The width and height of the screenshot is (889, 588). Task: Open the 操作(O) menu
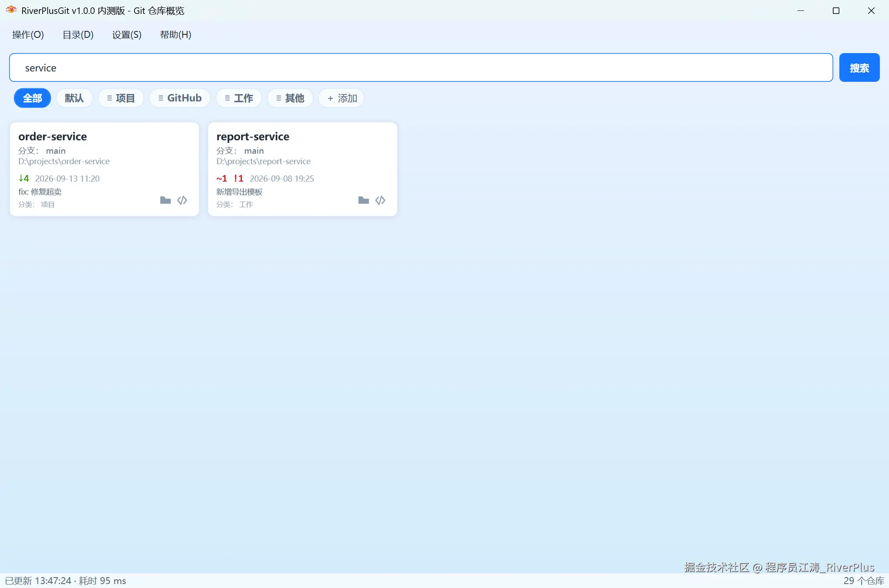pos(28,35)
